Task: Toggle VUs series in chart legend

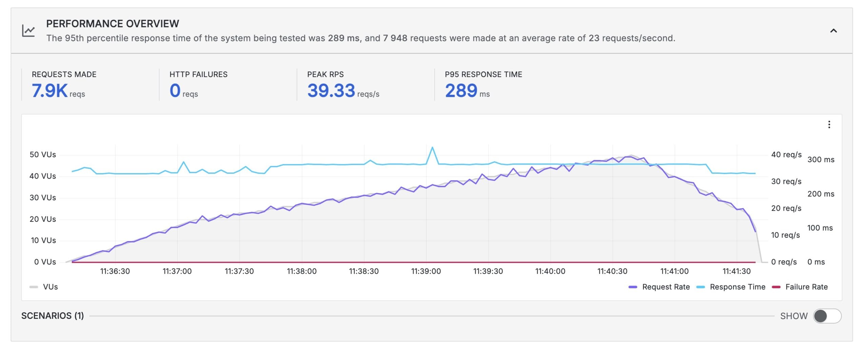Action: click(x=50, y=287)
